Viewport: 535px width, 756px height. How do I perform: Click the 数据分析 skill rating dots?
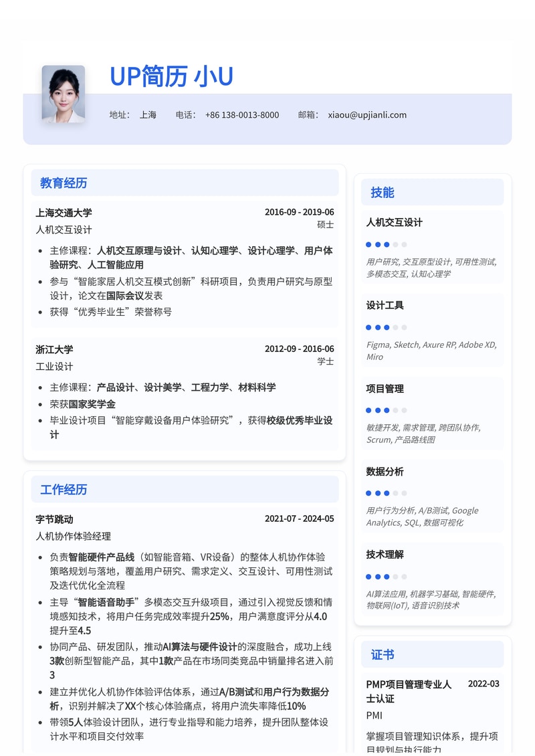385,493
